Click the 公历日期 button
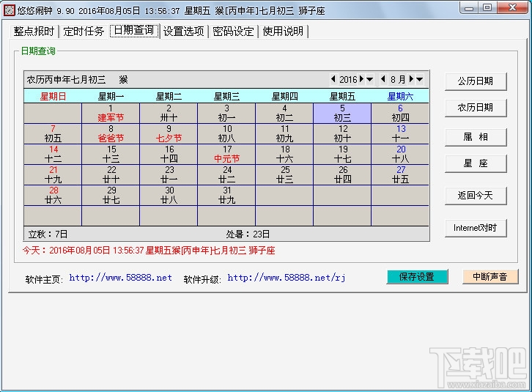The height and width of the screenshot is (392, 532). click(476, 81)
